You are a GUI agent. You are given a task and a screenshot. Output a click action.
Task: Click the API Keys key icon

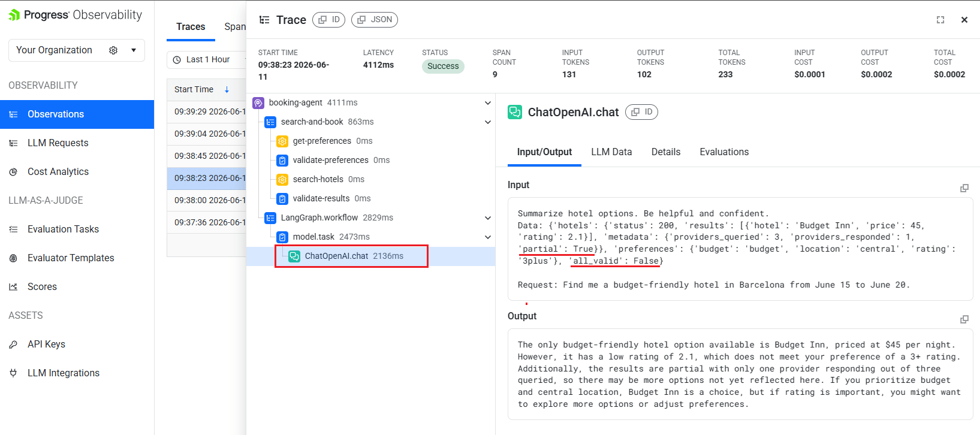coord(13,345)
